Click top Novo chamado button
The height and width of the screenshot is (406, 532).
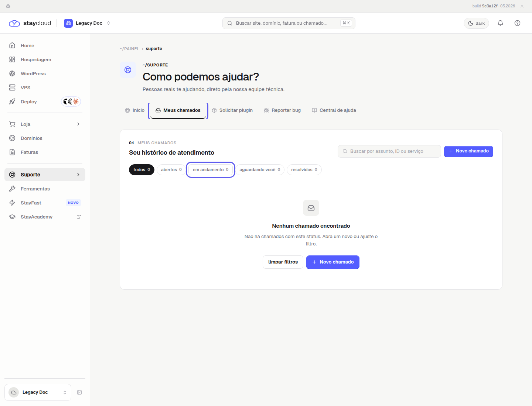click(468, 151)
